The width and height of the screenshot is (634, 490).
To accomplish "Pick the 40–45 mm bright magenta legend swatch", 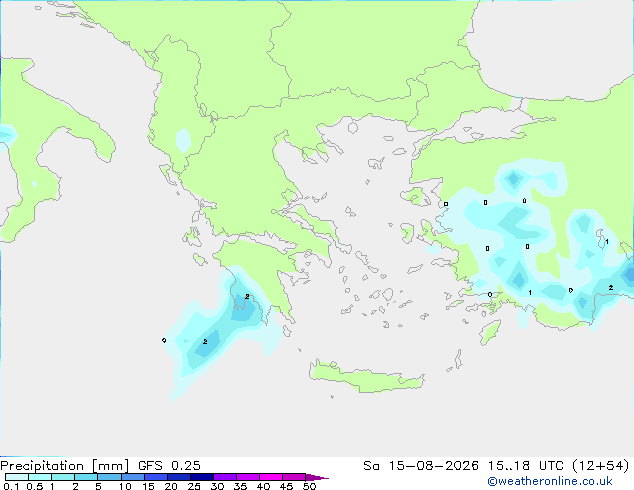I will (271, 477).
